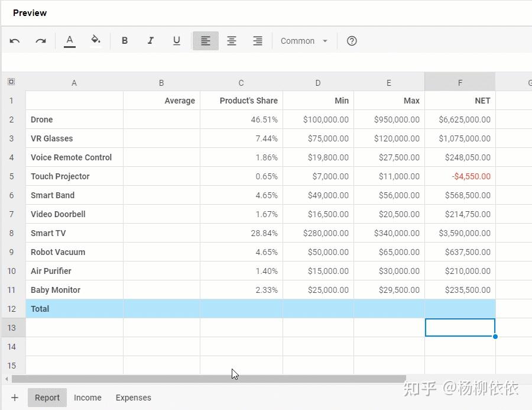This screenshot has width=532, height=410.
Task: Toggle italic formatting
Action: pos(151,40)
